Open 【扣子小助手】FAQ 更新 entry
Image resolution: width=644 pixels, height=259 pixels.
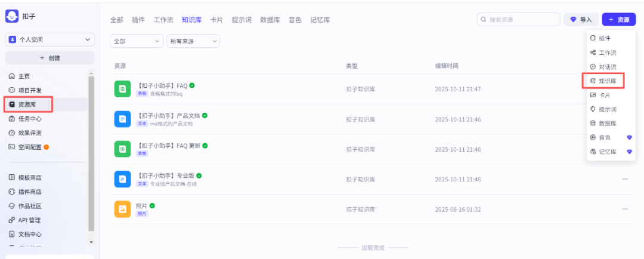point(168,146)
